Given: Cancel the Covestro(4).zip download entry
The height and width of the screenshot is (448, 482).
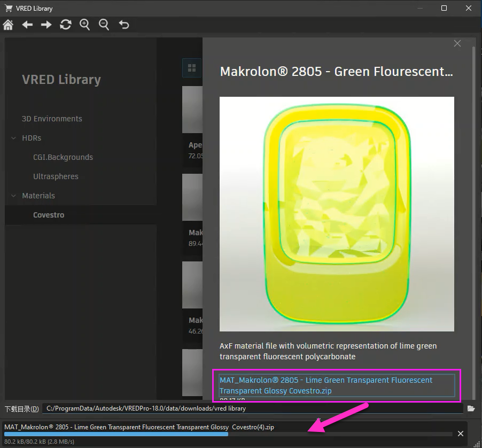Looking at the screenshot, I should pos(461,434).
